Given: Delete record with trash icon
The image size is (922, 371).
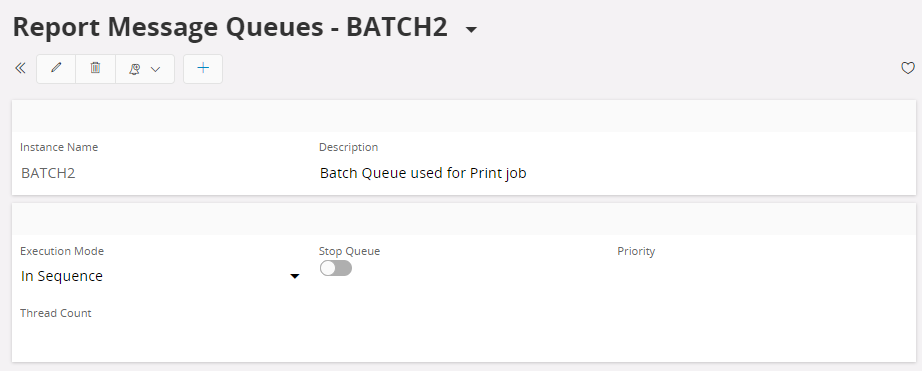Looking at the screenshot, I should pos(95,68).
